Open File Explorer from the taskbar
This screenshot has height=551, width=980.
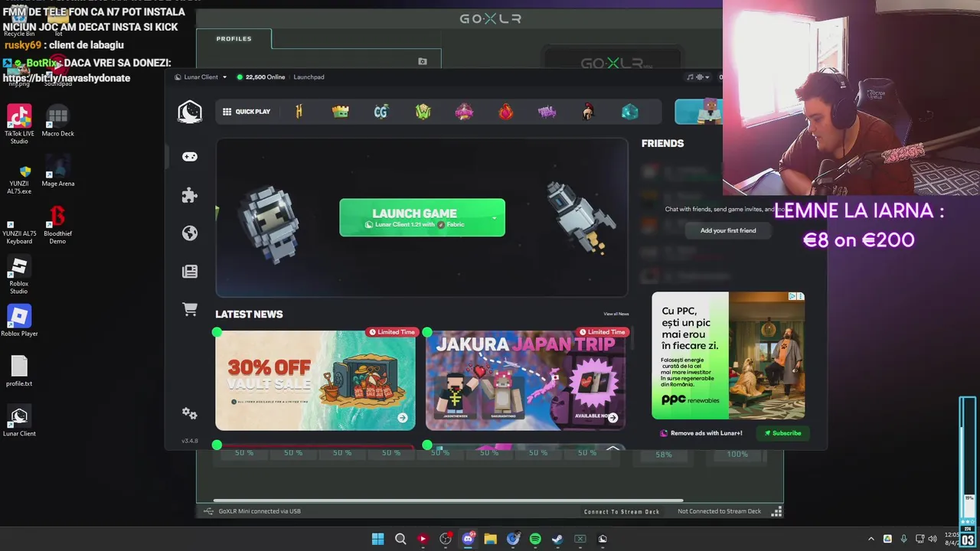click(x=491, y=539)
